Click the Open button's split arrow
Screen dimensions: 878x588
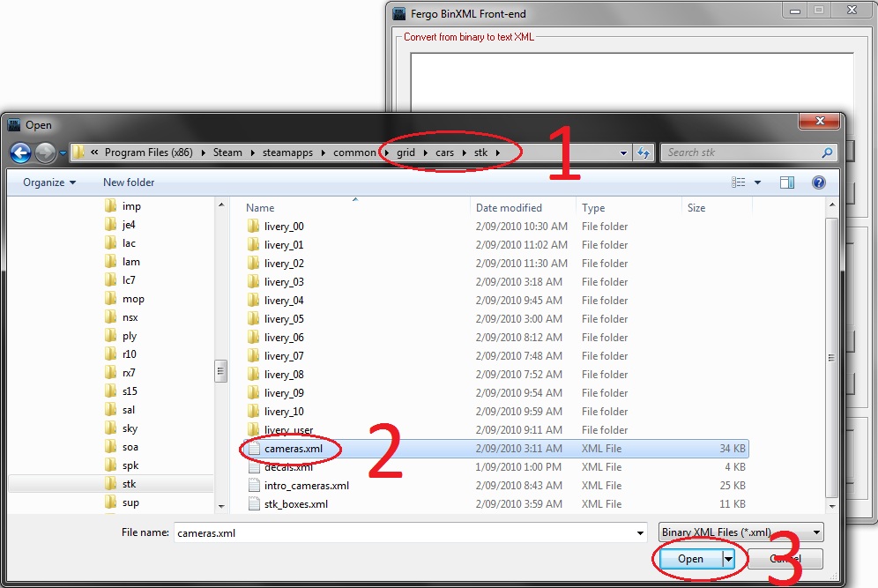(x=728, y=559)
